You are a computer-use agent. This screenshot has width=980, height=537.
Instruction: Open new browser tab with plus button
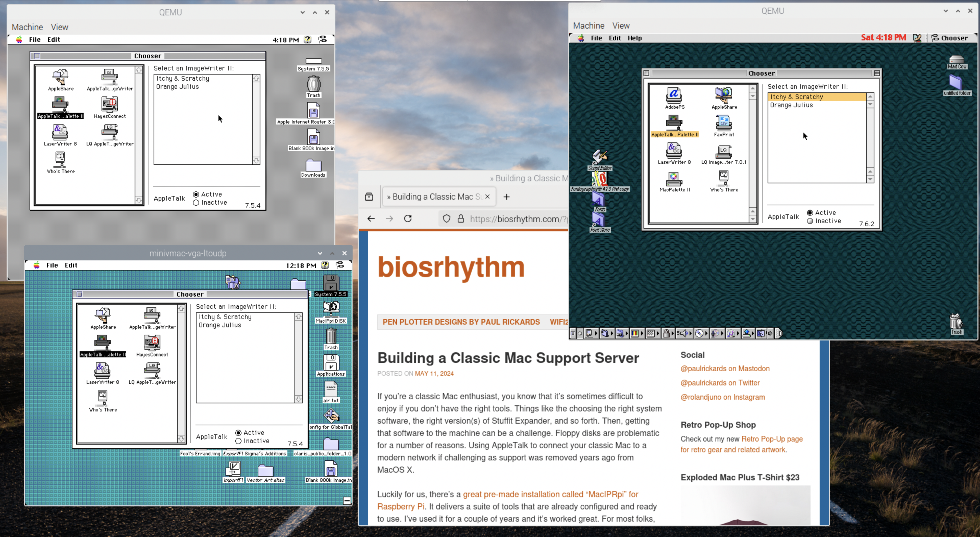click(506, 197)
